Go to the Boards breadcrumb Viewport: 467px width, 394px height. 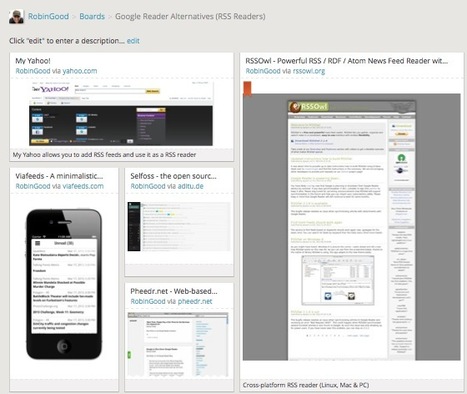point(92,16)
